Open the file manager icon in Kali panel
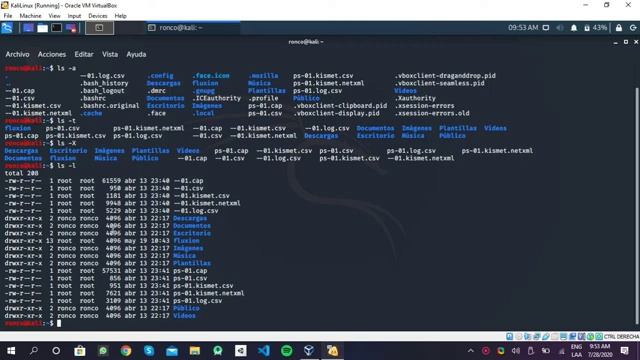Screen dimensions: 640x360 pyautogui.click(x=42, y=28)
